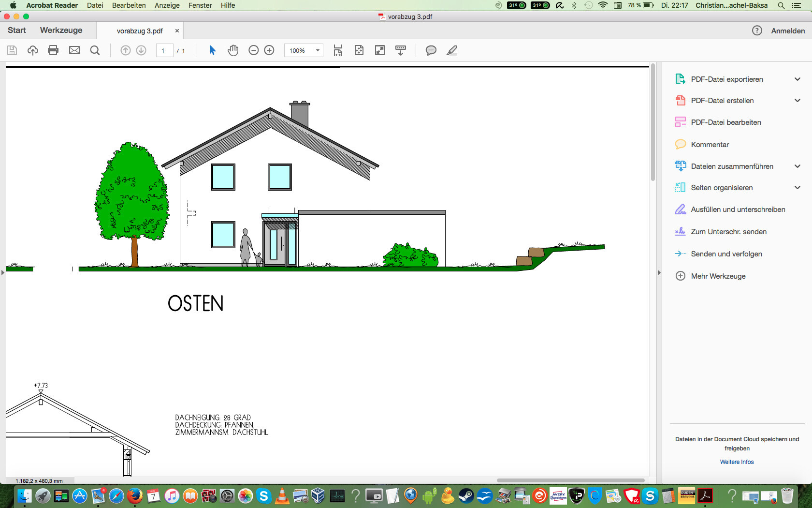The width and height of the screenshot is (812, 508).
Task: Toggle full screen mode icon
Action: [x=380, y=50]
